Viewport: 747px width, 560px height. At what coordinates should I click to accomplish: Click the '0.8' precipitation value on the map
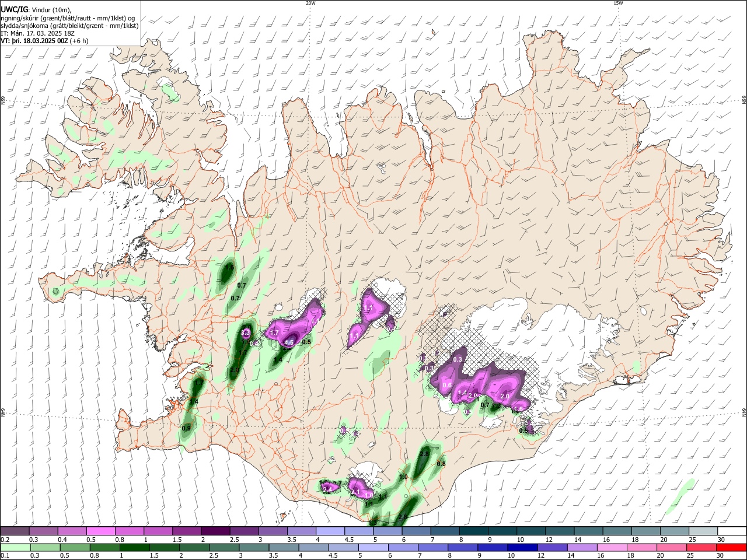tap(441, 464)
